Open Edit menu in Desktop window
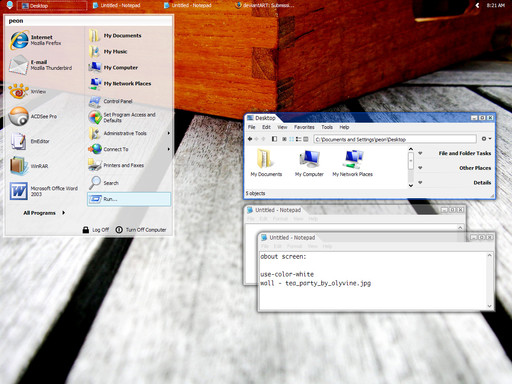The image size is (512, 384). 266,127
